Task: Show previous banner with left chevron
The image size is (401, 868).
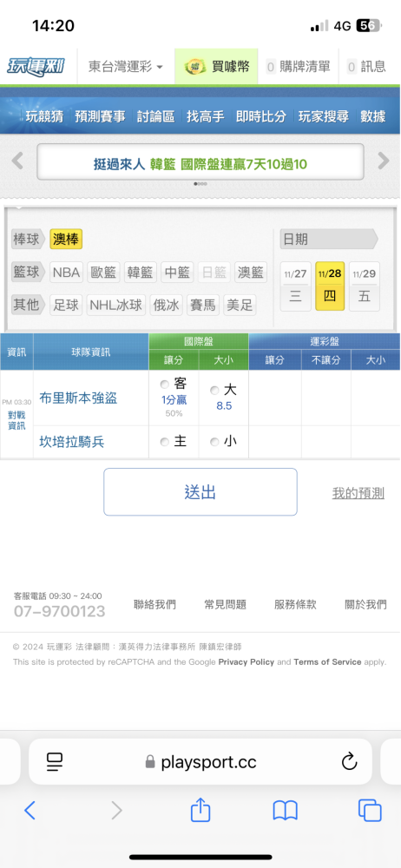Action: coord(17,161)
